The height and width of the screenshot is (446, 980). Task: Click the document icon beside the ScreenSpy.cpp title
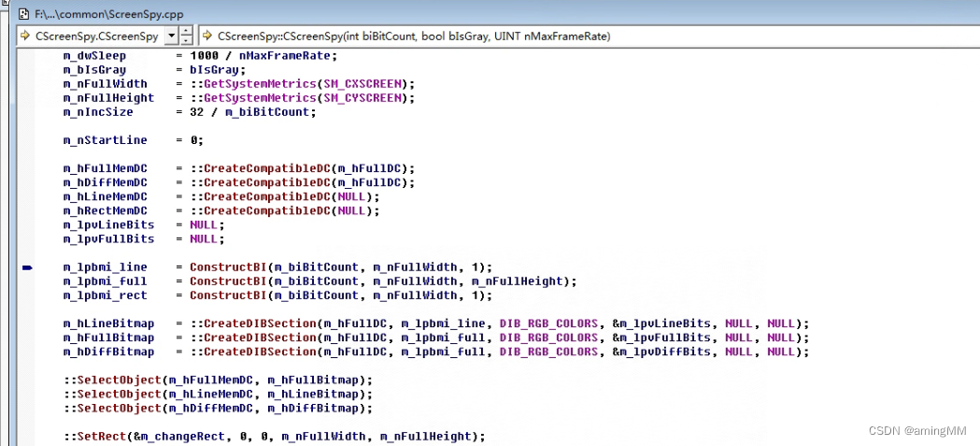pos(24,14)
